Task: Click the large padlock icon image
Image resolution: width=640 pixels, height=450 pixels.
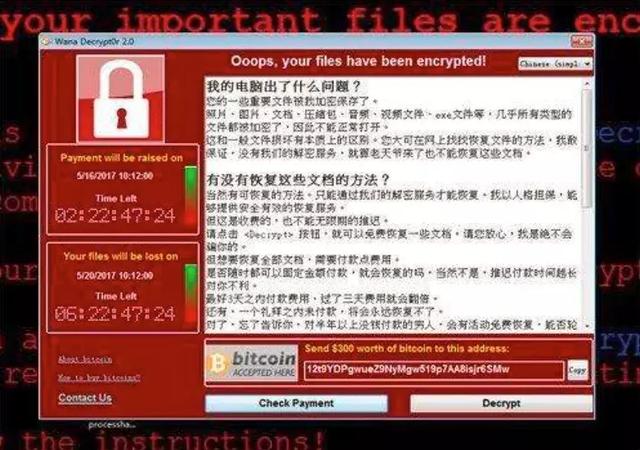Action: pos(121,98)
